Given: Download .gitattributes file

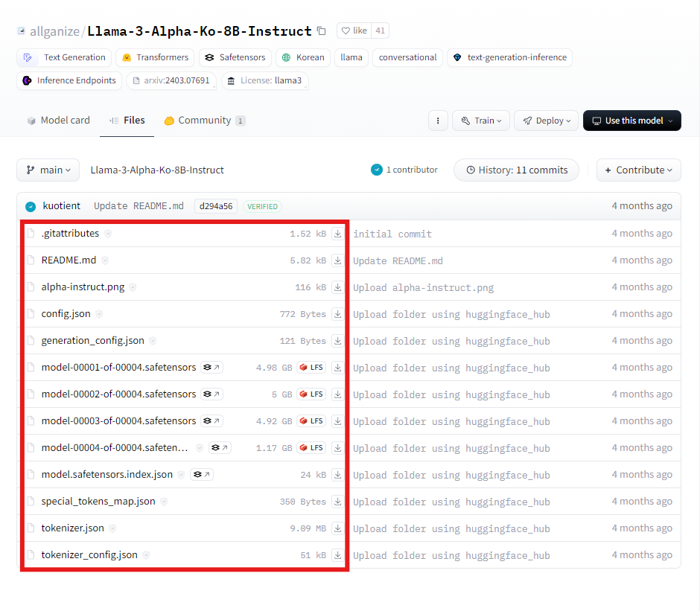Looking at the screenshot, I should pos(338,234).
